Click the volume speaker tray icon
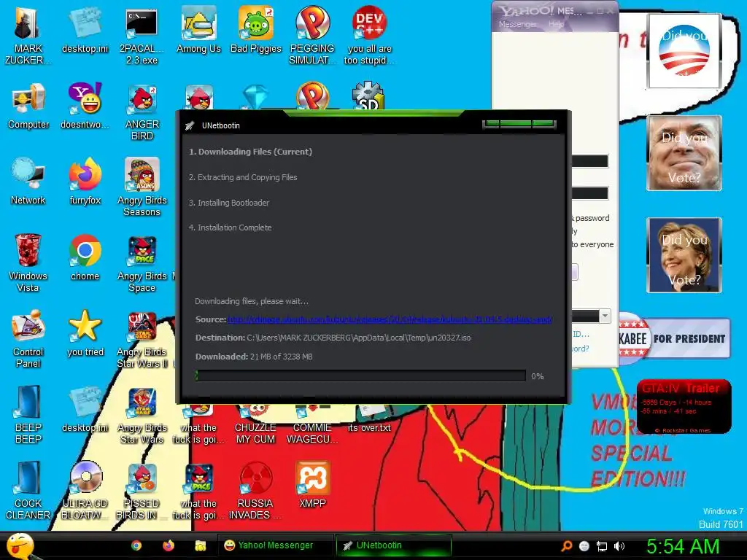This screenshot has width=747, height=560. tap(619, 546)
